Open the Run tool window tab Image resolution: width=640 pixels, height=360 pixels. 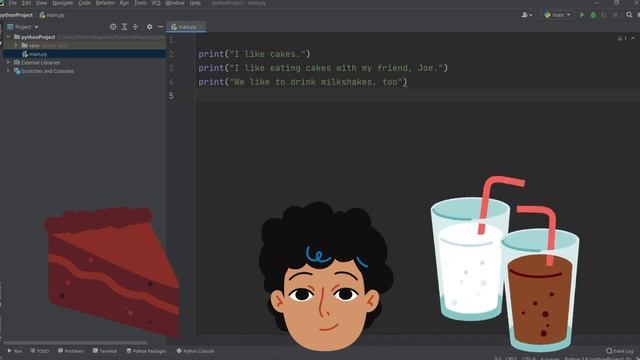click(15, 351)
